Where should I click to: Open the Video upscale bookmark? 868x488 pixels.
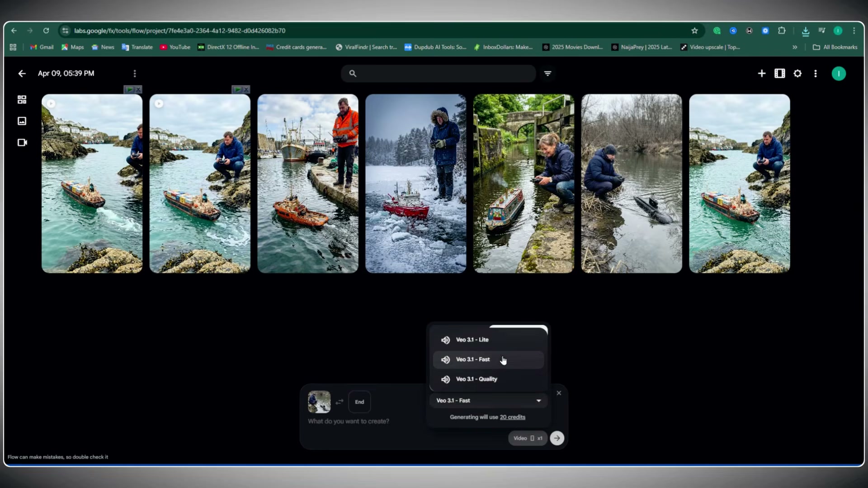710,47
